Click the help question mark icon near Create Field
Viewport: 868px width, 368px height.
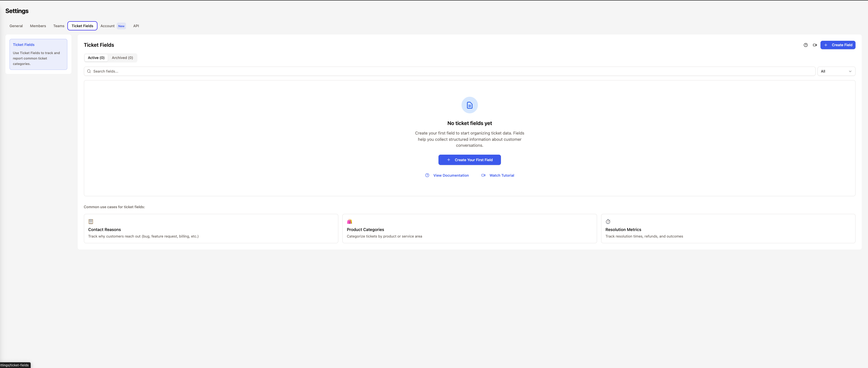(806, 45)
